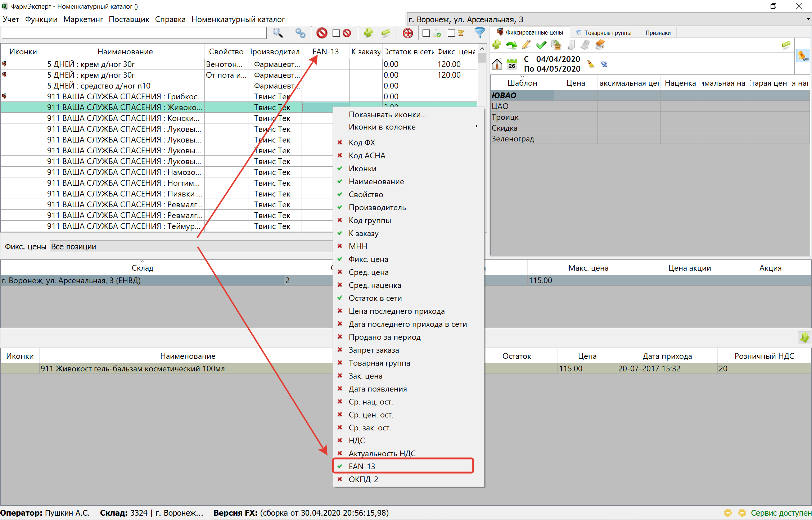Click the broom clear icon
The width and height of the screenshot is (812, 520).
point(591,64)
